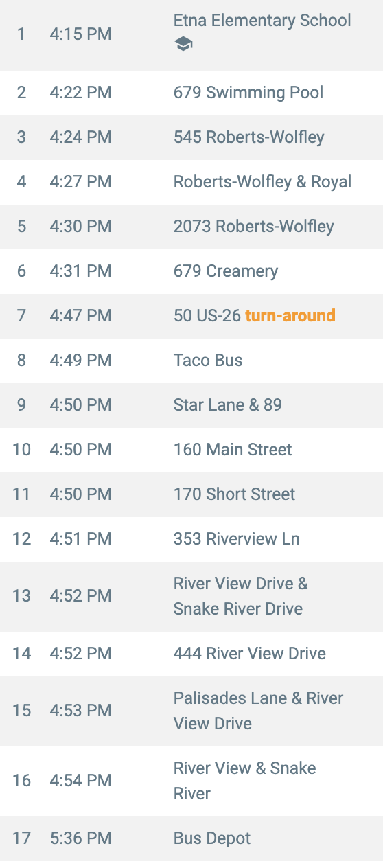Click the orange turn-around label

[290, 315]
